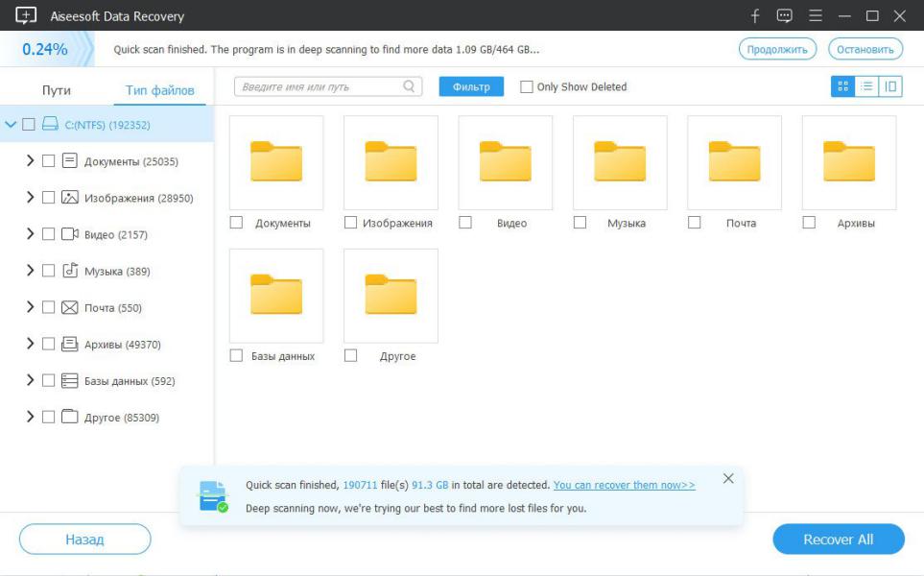Open the Архивы folder thumbnail
Image resolution: width=924 pixels, height=576 pixels.
click(x=849, y=162)
